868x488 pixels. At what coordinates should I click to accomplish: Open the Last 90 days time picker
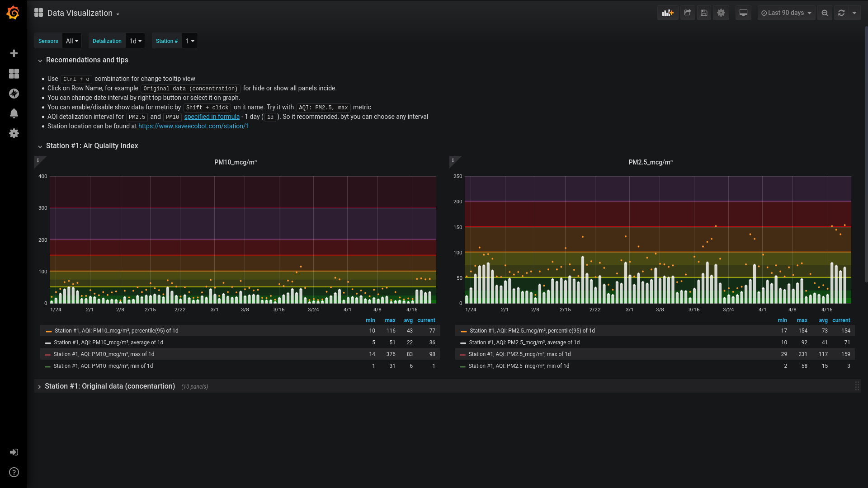point(786,13)
